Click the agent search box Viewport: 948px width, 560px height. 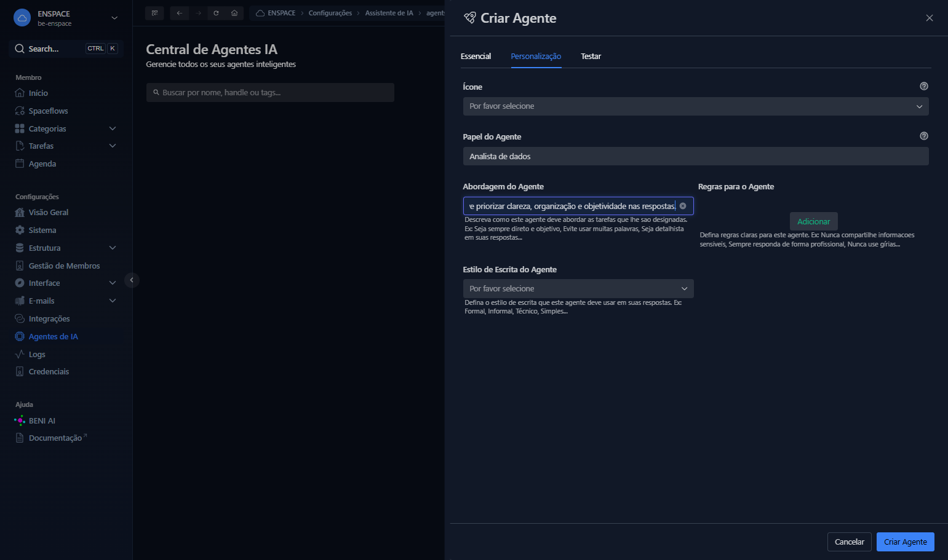point(270,92)
